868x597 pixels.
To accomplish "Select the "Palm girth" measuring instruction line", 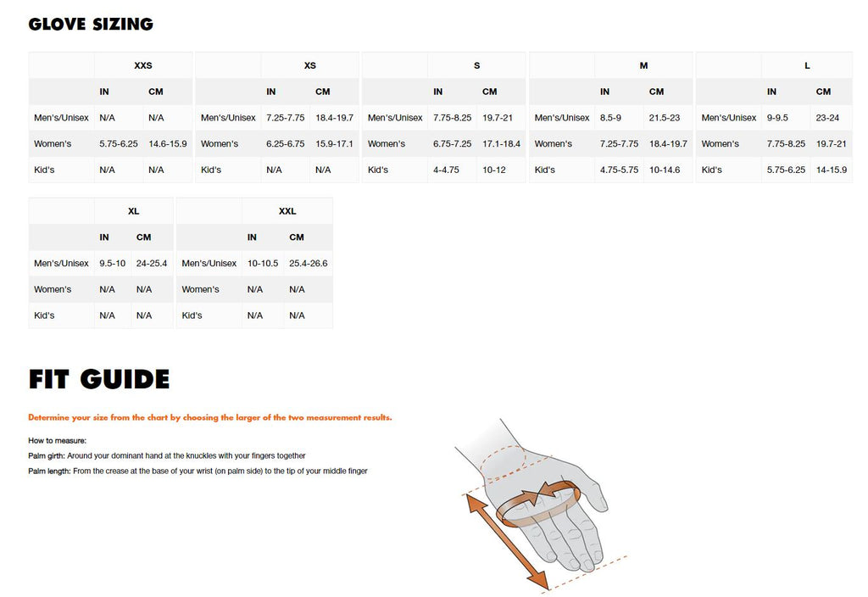I will pyautogui.click(x=167, y=455).
